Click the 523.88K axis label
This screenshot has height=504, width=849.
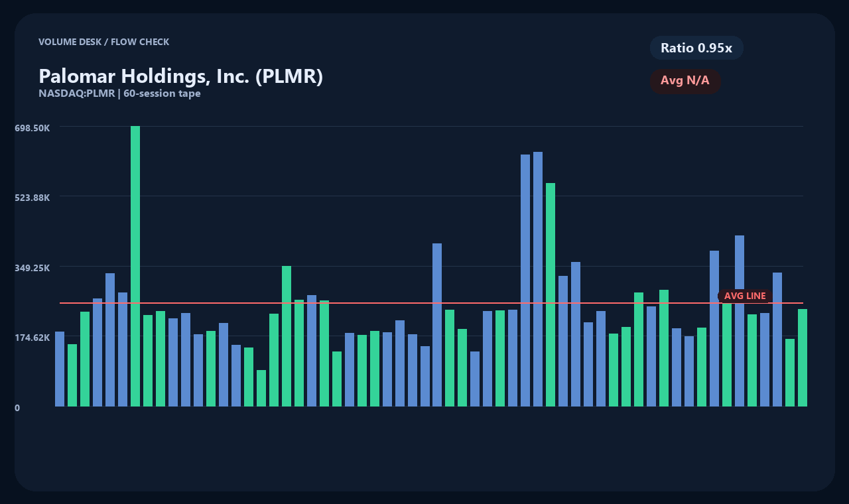tap(33, 198)
